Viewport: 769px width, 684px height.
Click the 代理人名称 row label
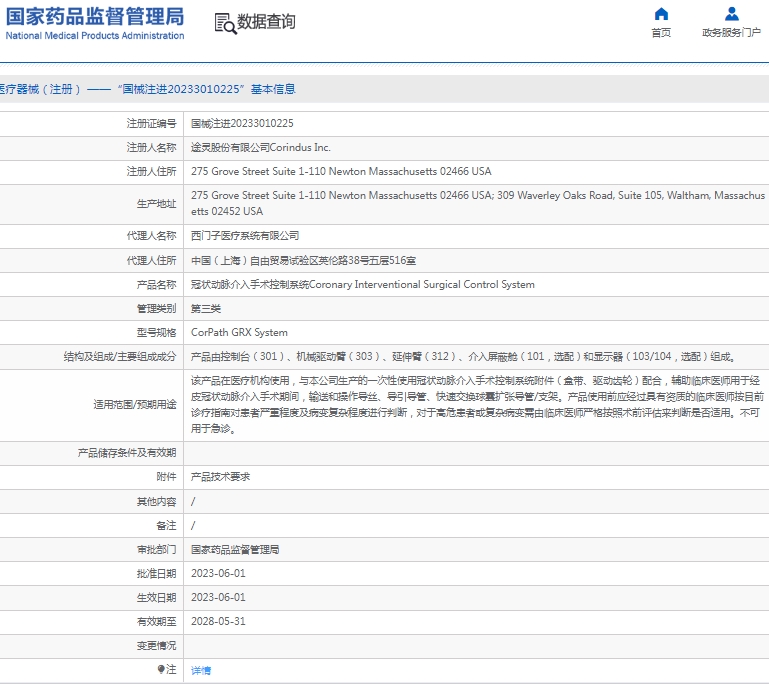[x=152, y=236]
